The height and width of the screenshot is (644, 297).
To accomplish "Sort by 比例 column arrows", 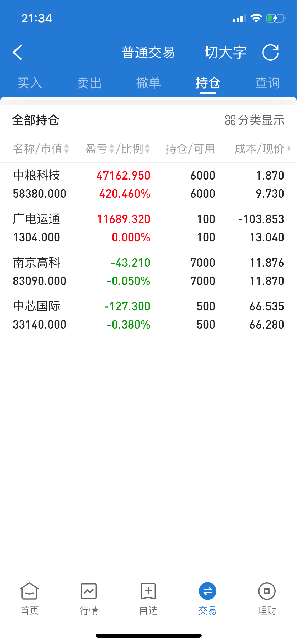I will pos(147,149).
